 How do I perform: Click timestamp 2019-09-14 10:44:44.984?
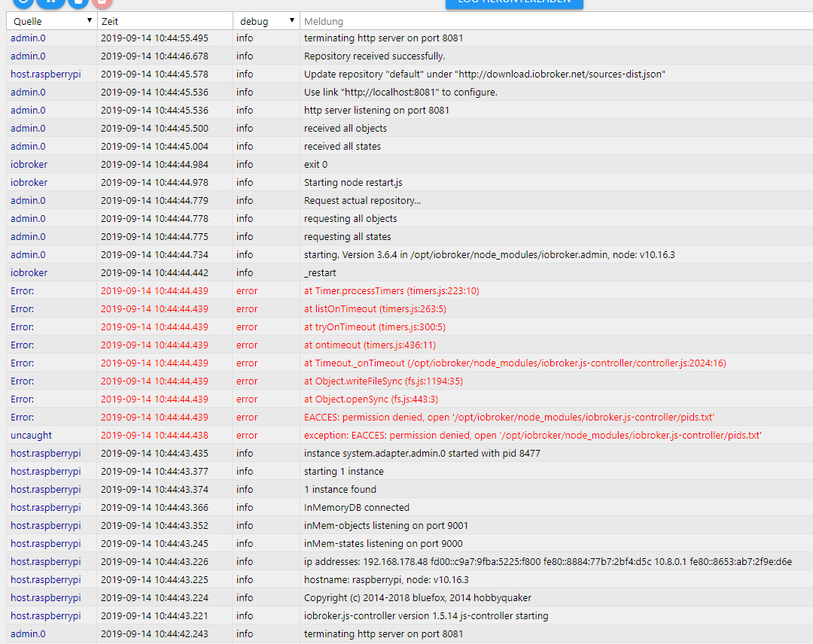pos(154,164)
